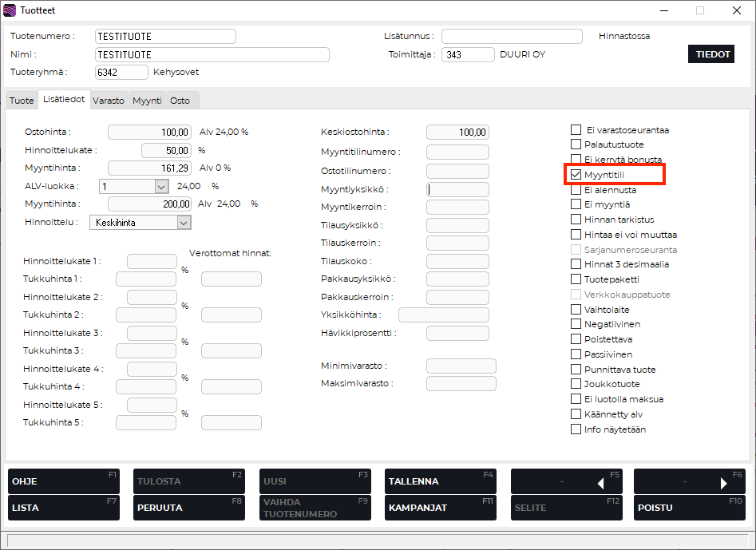
Task: Click the TIEDOT button
Action: pyautogui.click(x=713, y=54)
